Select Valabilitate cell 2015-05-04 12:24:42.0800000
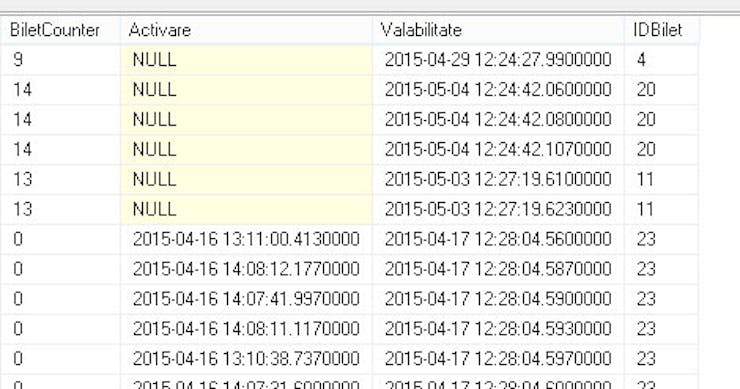 click(498, 119)
